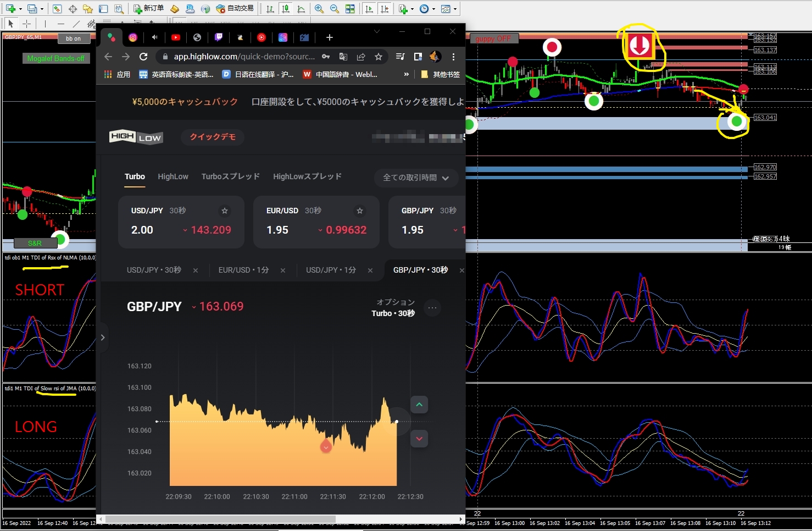Screen dimensions: 812x531
Task: Expand the indicators dropdown in MetaTrader toolbar
Action: pyautogui.click(x=413, y=9)
